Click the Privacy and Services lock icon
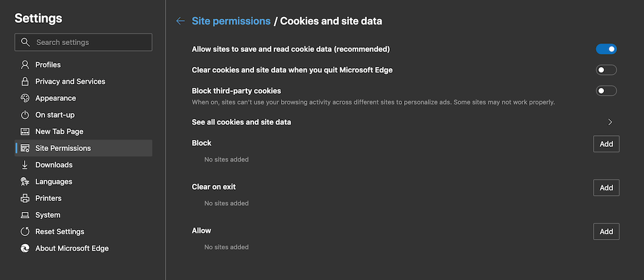The image size is (644, 280). pyautogui.click(x=25, y=81)
